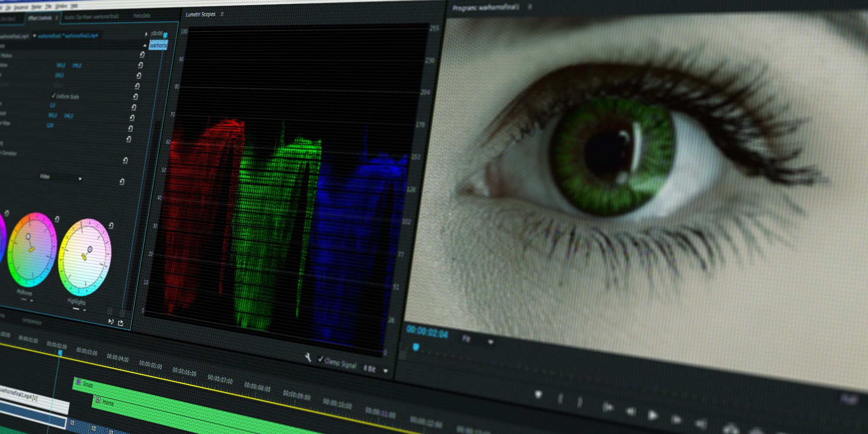Open the Fit zoom level dropdown
Image resolution: width=868 pixels, height=434 pixels.
coord(477,340)
